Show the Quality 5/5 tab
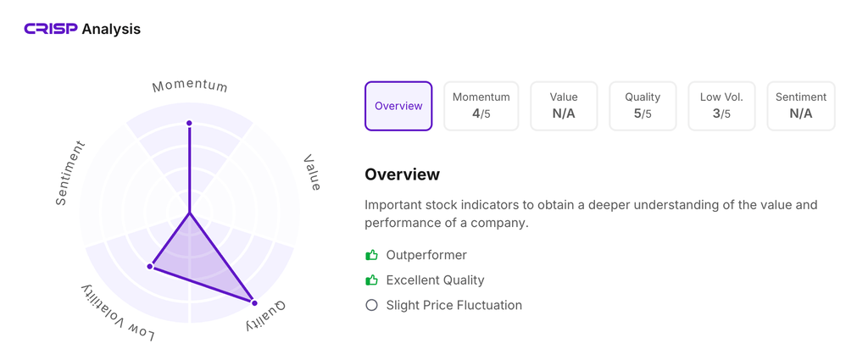 [x=643, y=106]
